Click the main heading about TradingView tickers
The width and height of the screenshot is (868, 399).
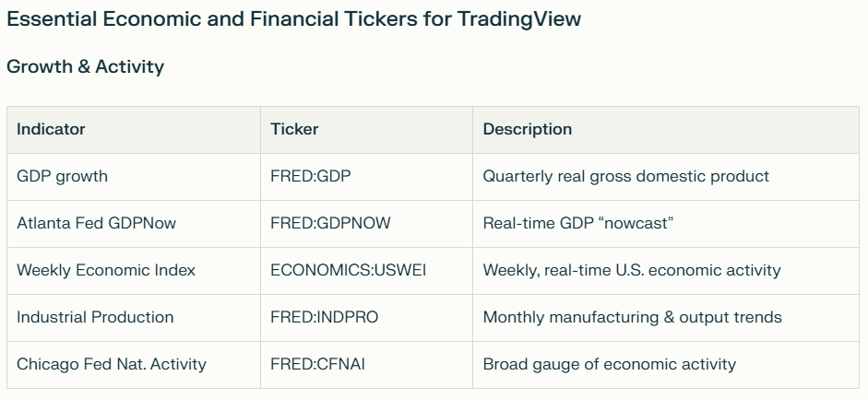tap(293, 19)
